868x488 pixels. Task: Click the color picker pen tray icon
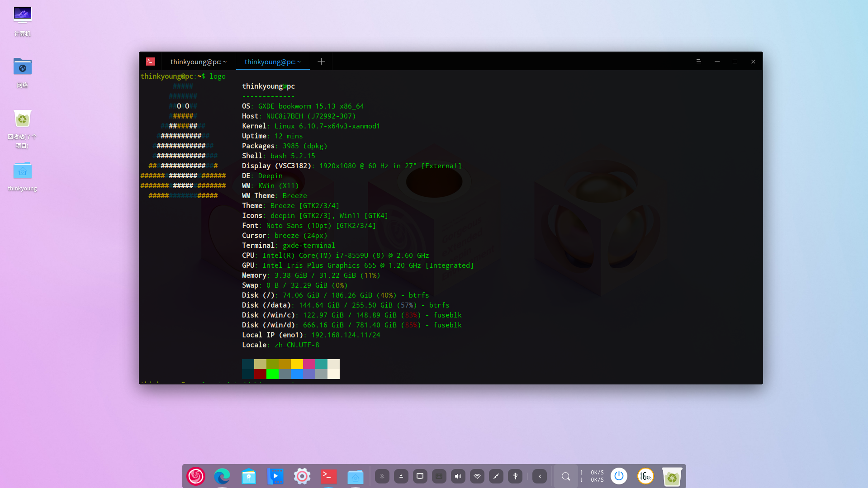click(496, 476)
